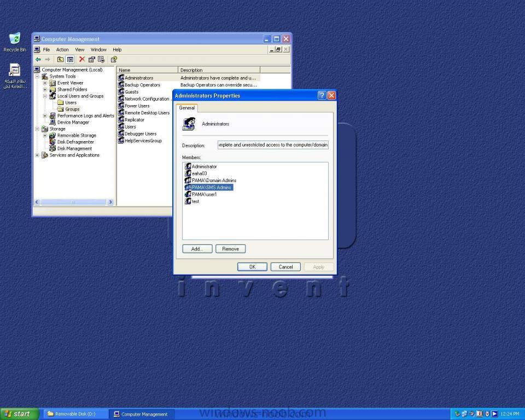The width and height of the screenshot is (525, 420).
Task: Select PAMA\user1 in the Members list
Action: pos(204,195)
